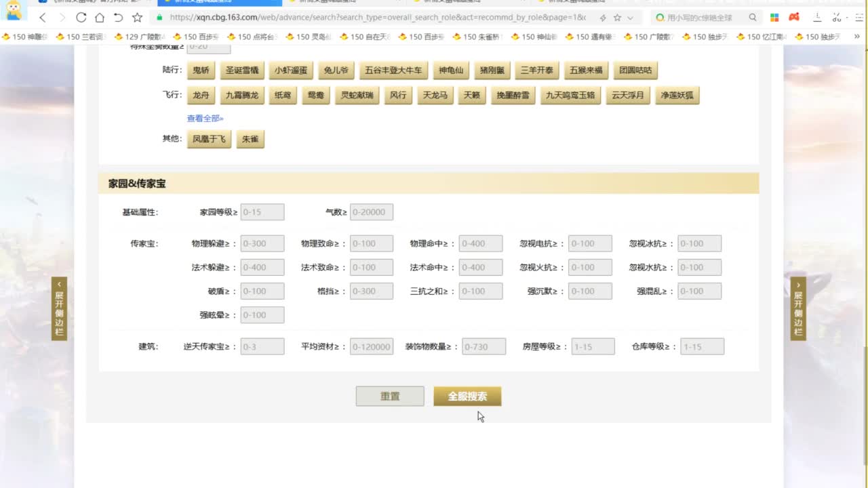The height and width of the screenshot is (488, 868).
Task: Click the 家园等级 input field
Action: (262, 212)
